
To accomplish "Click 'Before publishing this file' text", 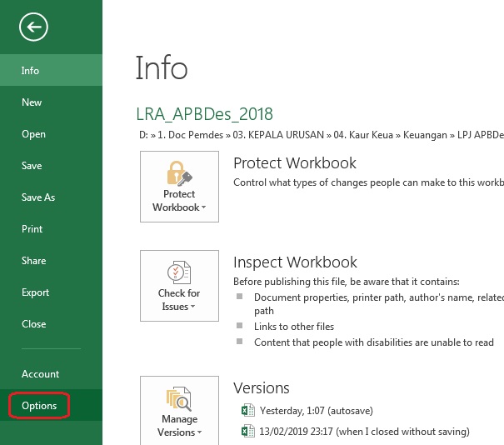I will [347, 282].
